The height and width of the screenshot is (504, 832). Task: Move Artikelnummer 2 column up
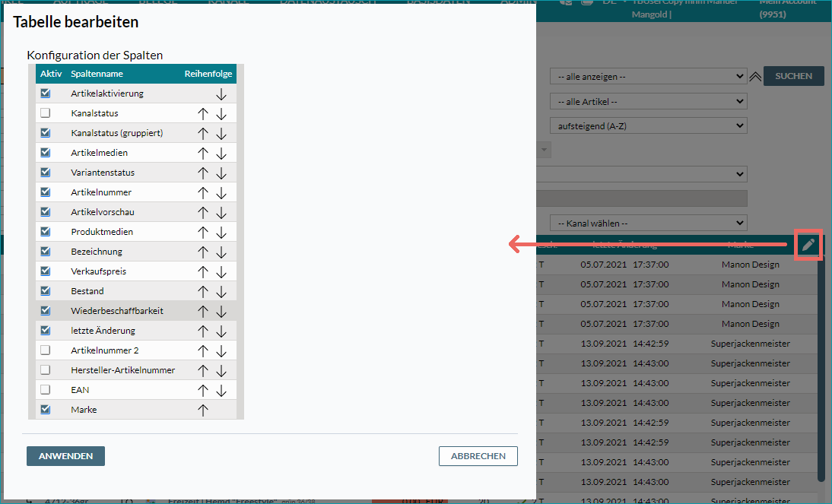[203, 351]
